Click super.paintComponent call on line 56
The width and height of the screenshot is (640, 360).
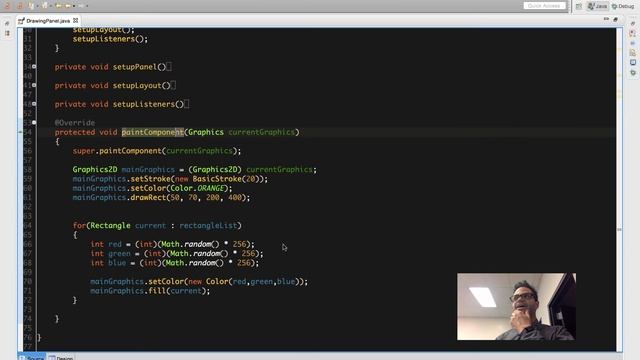click(157, 151)
